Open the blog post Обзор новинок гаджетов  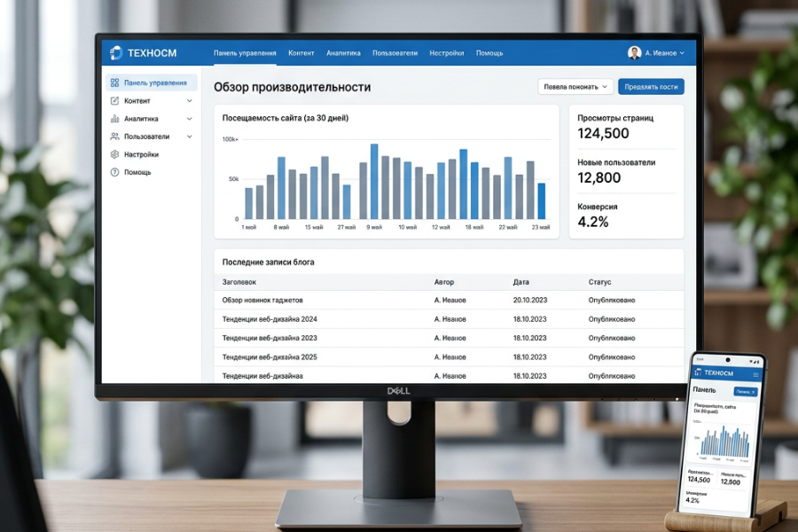262,300
